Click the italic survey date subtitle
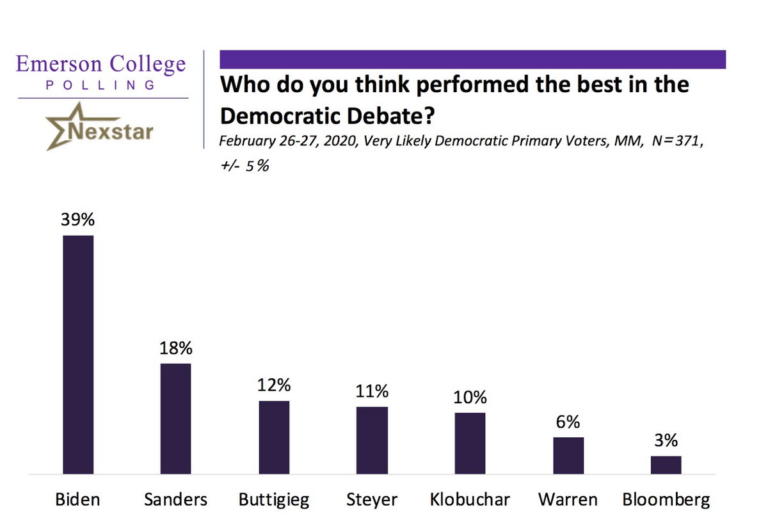768x532 pixels. click(461, 154)
